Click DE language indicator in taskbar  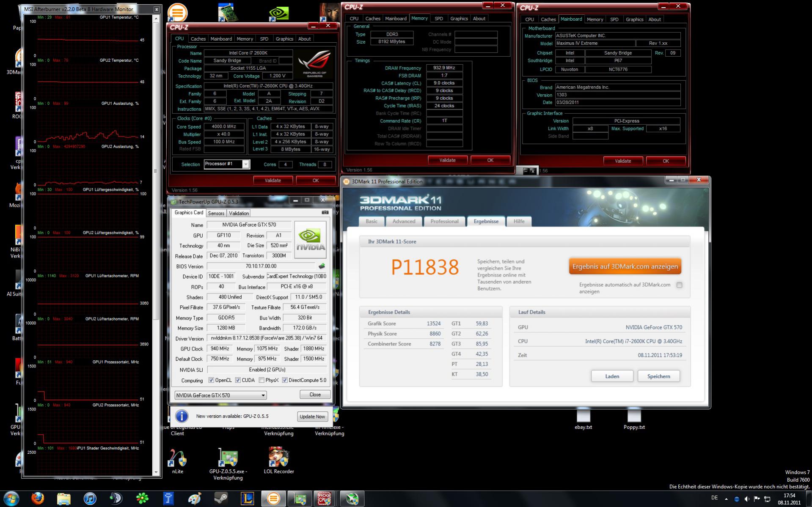click(x=714, y=498)
